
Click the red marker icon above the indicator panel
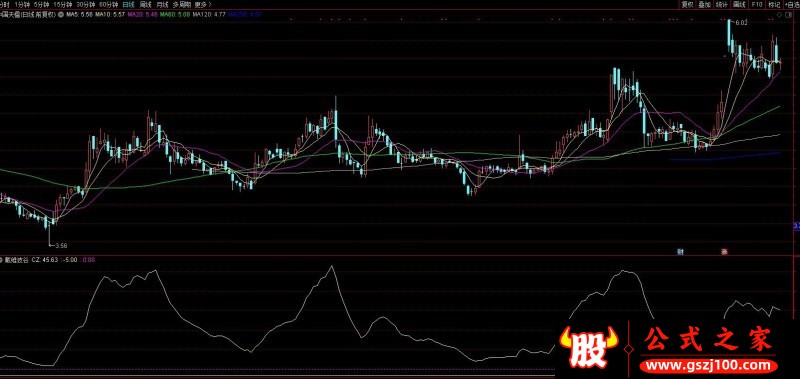click(x=724, y=251)
